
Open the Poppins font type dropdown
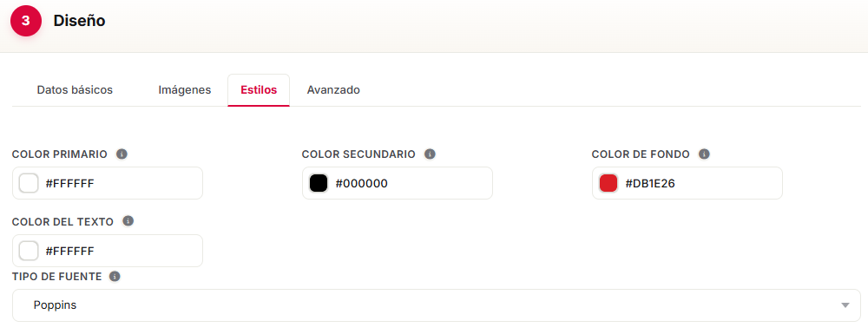pos(437,305)
